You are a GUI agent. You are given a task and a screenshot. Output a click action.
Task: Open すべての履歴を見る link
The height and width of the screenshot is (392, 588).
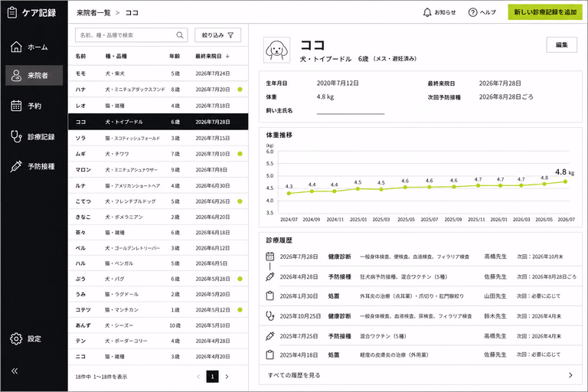click(294, 375)
